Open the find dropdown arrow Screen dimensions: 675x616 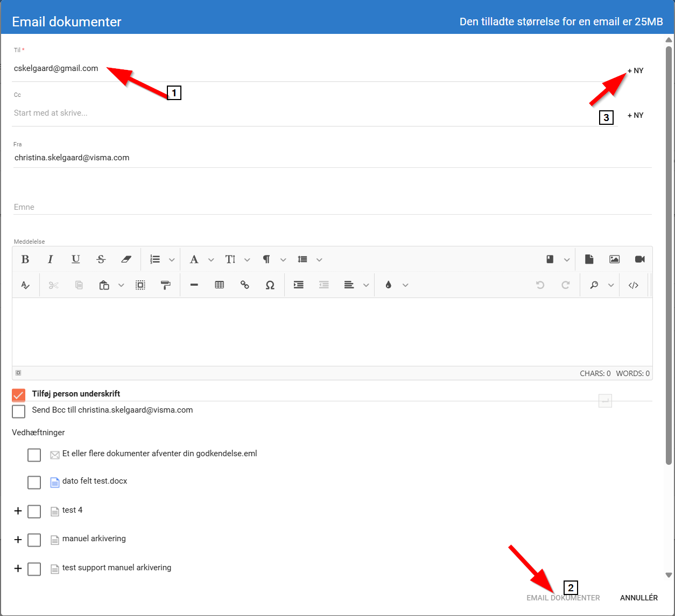[x=611, y=286]
